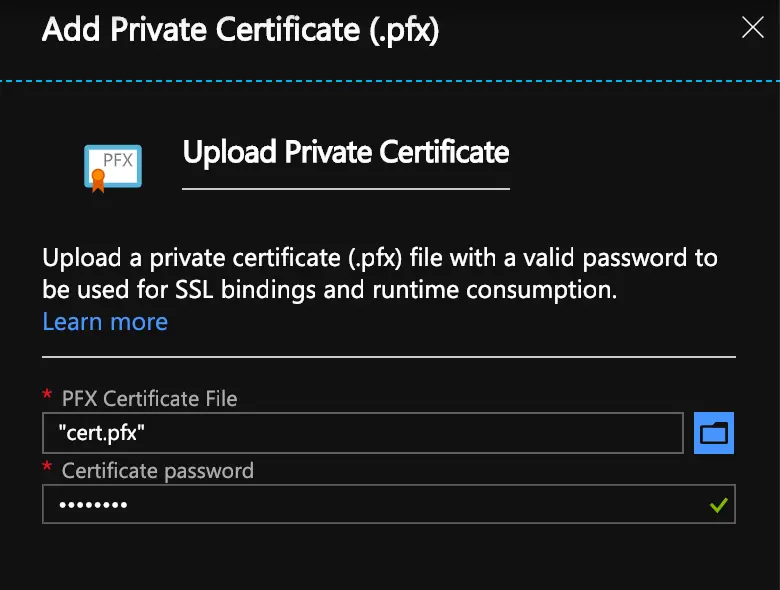Click the red asterisk beside Certificate password

(x=47, y=467)
